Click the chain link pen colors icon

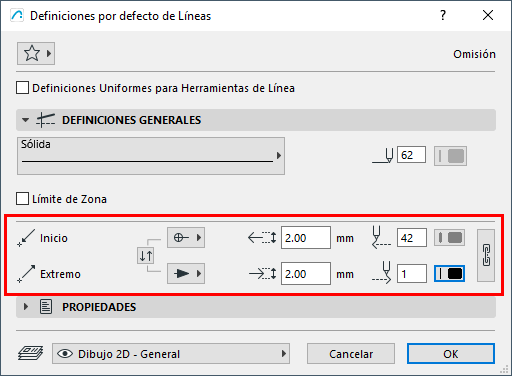pyautogui.click(x=486, y=255)
